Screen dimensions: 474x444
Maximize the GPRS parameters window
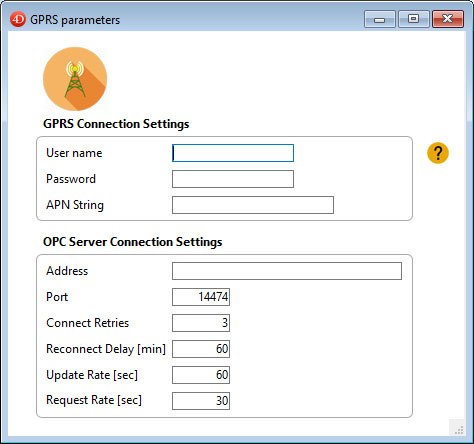click(414, 19)
